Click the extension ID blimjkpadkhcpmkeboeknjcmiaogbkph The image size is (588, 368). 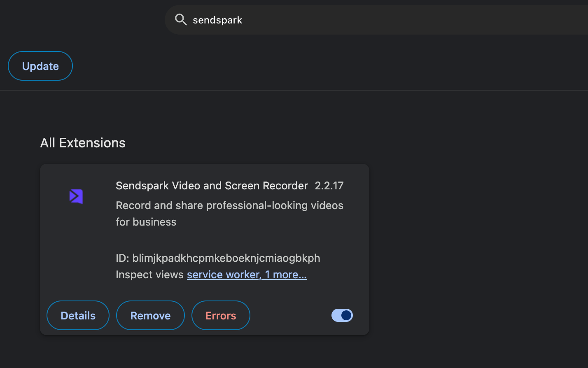point(226,258)
